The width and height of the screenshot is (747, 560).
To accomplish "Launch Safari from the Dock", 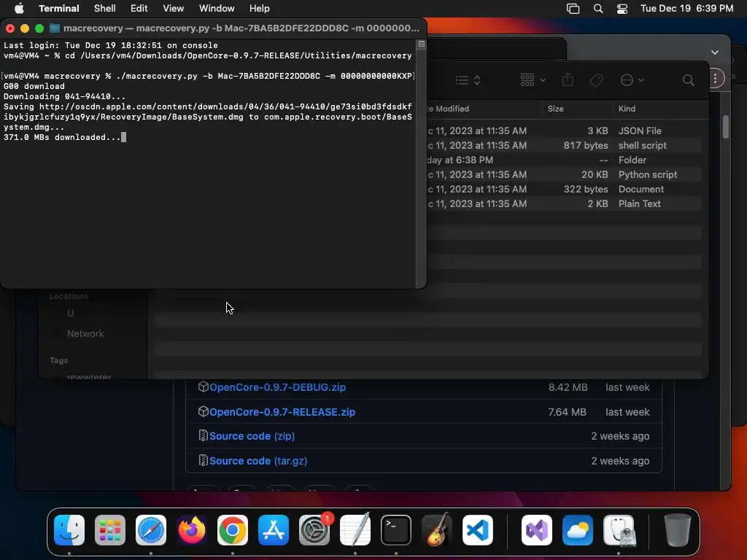I will point(151,530).
